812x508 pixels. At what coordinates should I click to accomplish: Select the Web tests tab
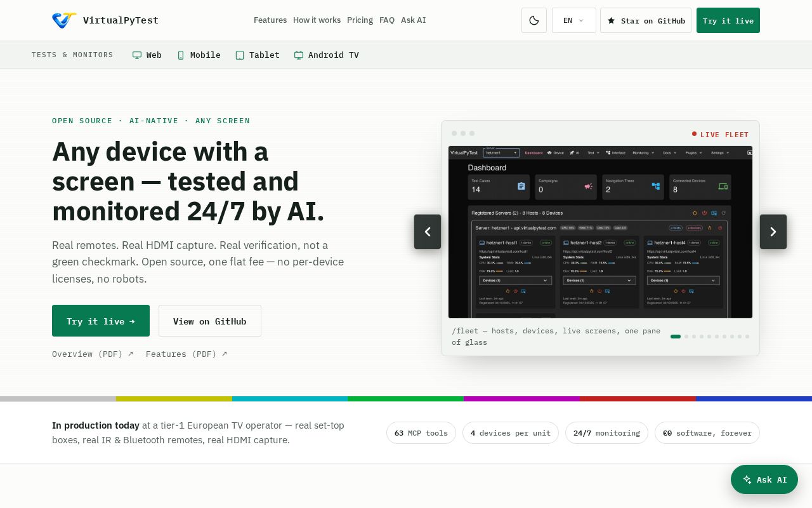tap(147, 55)
